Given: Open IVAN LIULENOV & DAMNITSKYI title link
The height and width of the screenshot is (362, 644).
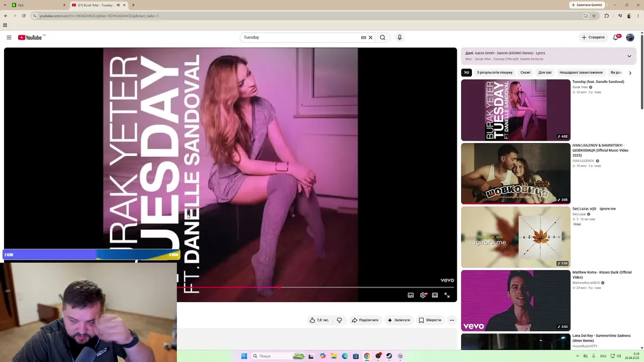Looking at the screenshot, I should tap(600, 150).
